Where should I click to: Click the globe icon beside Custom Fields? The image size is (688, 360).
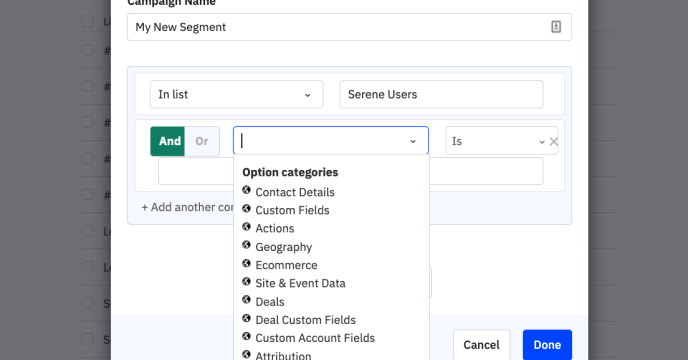pos(246,209)
